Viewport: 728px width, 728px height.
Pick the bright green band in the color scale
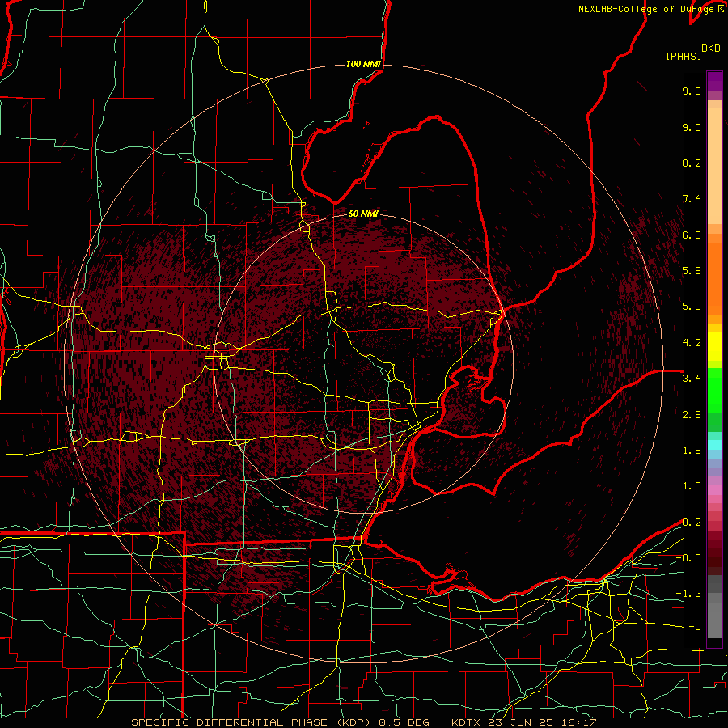point(714,390)
